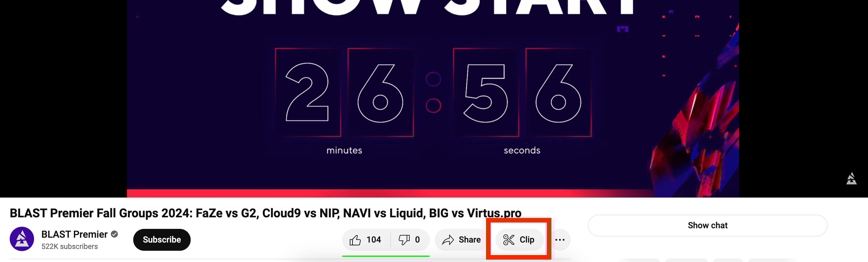The image size is (868, 262).
Task: Click the BLAST Premier channel avatar
Action: [22, 239]
